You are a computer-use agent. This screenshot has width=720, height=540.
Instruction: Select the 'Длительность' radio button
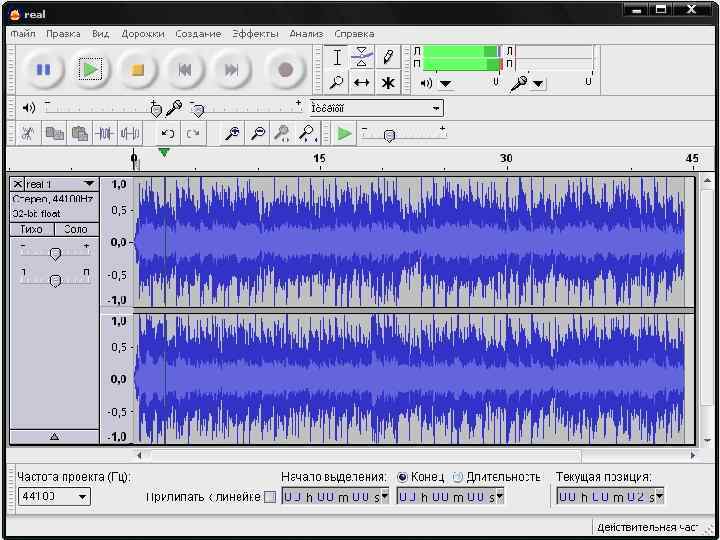coord(457,477)
